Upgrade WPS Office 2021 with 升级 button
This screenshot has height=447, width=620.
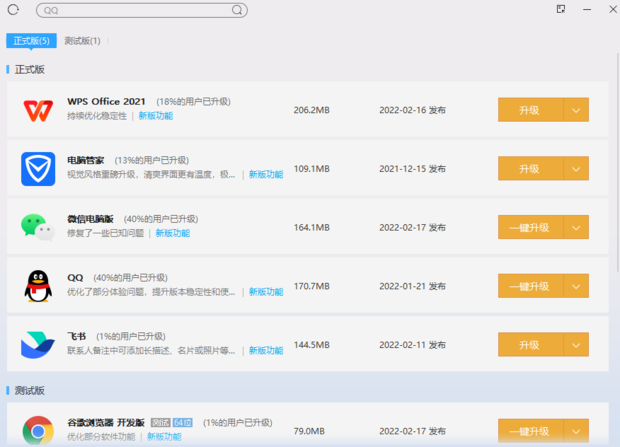click(x=530, y=110)
